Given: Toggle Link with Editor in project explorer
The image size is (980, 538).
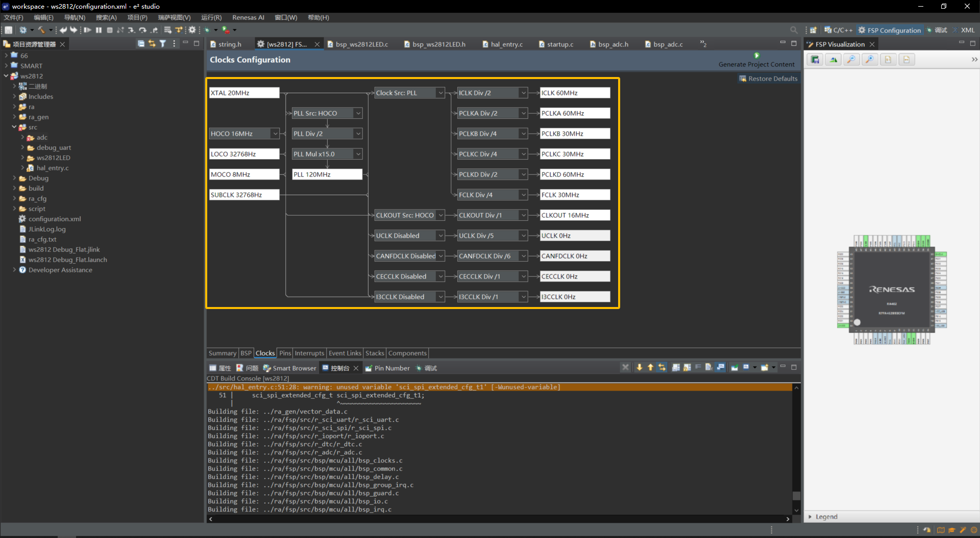Looking at the screenshot, I should (152, 44).
